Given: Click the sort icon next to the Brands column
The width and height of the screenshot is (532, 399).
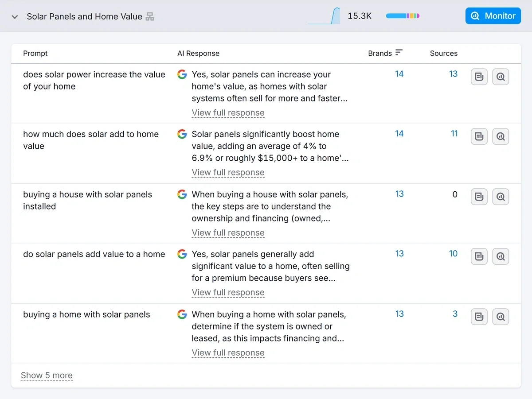Looking at the screenshot, I should [398, 53].
